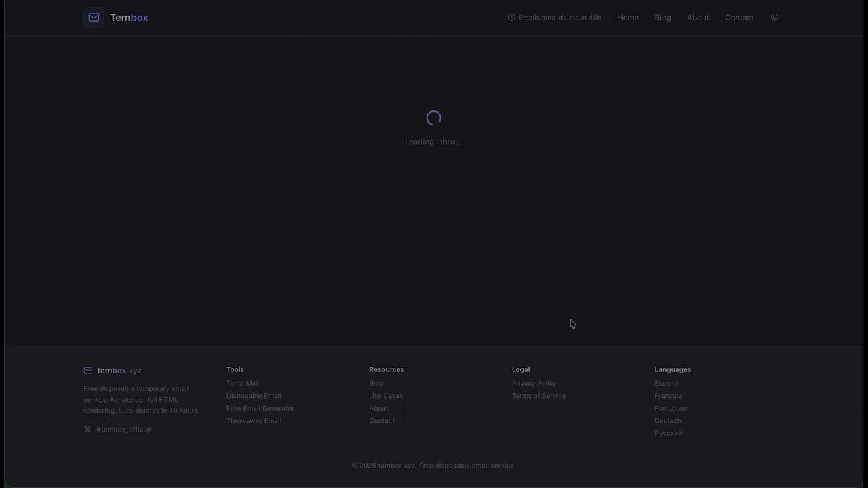Image resolution: width=868 pixels, height=488 pixels.
Task: View the Privacy Policy
Action: click(x=534, y=383)
